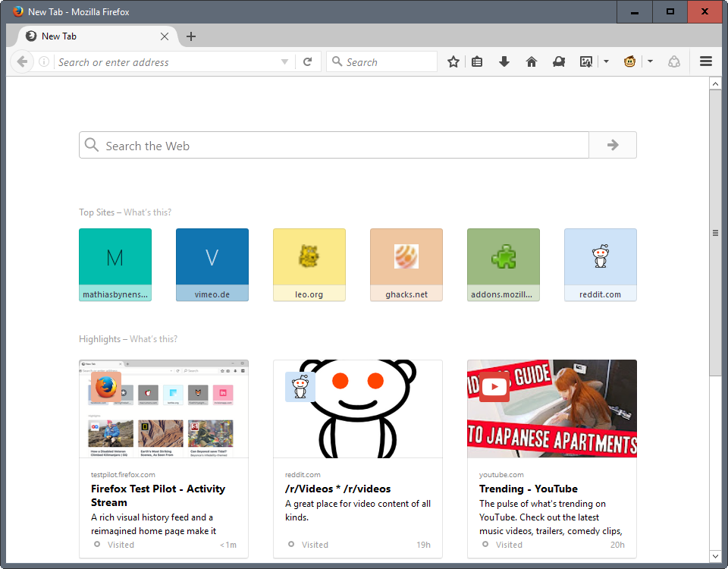728x569 pixels.
Task: Open the mathiasbynens top site tile
Action: click(115, 265)
